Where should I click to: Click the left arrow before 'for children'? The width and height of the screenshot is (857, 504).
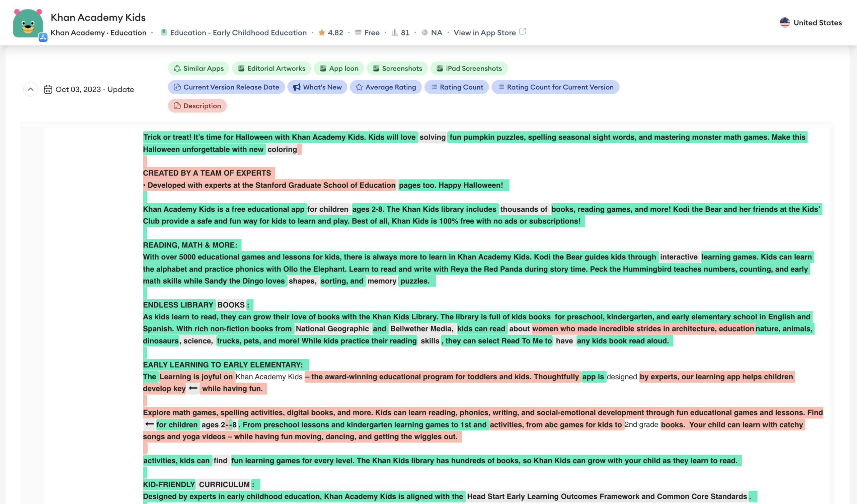point(149,424)
